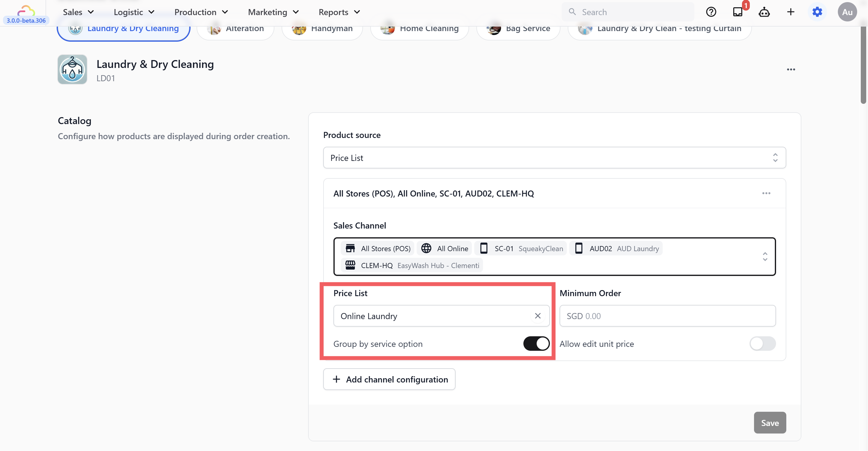Click the plus create icon in header
Screen dimensions: 868x451
coord(791,12)
